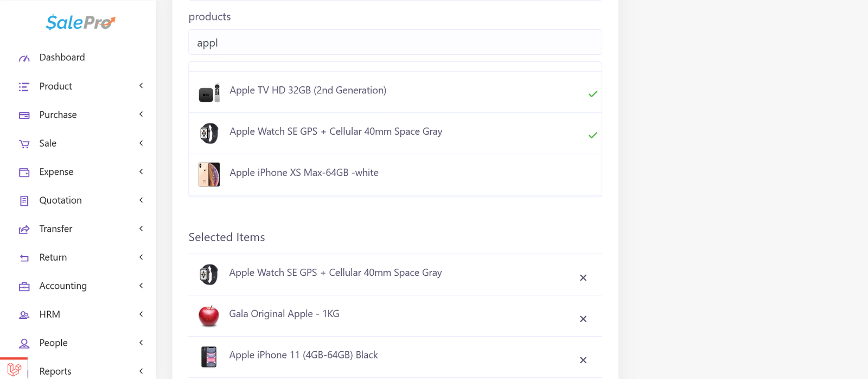
Task: Click the Sale shopping cart icon
Action: click(x=24, y=144)
